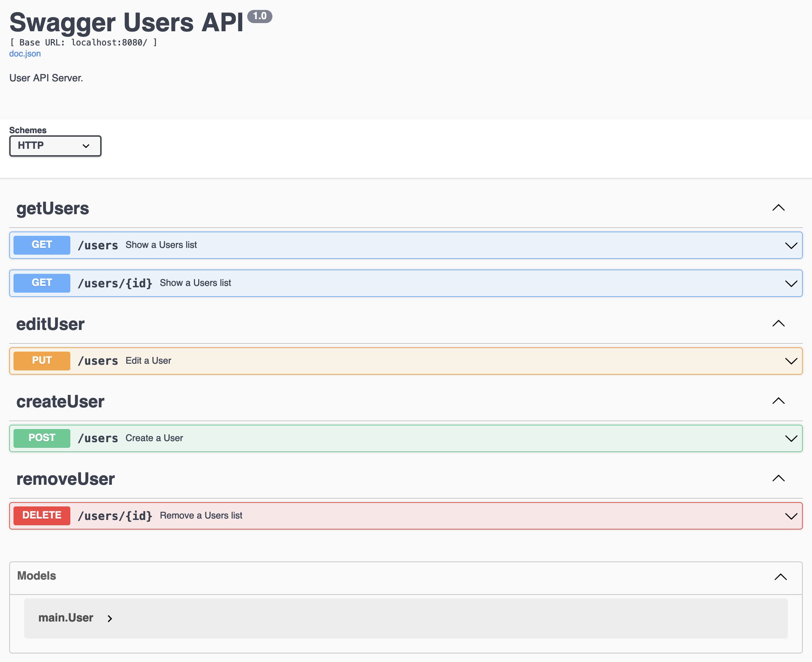
Task: Click the /users/{id} path in DELETE row
Action: pyautogui.click(x=115, y=516)
